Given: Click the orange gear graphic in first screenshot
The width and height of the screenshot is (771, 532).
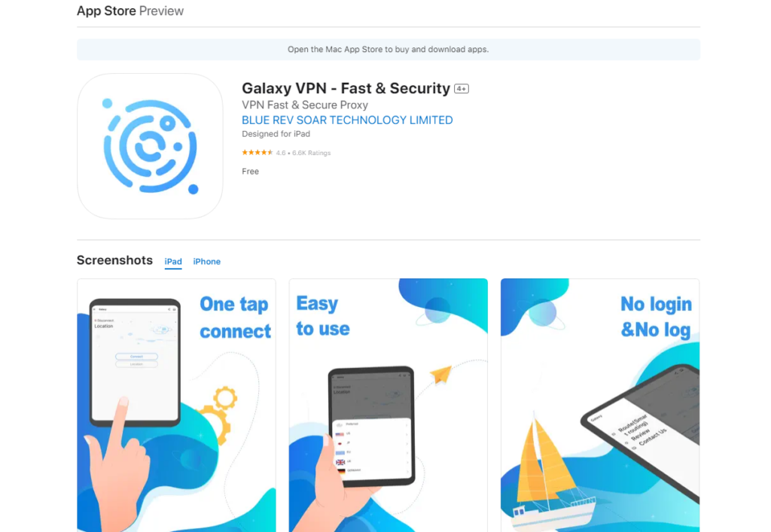Looking at the screenshot, I should coord(220,412).
